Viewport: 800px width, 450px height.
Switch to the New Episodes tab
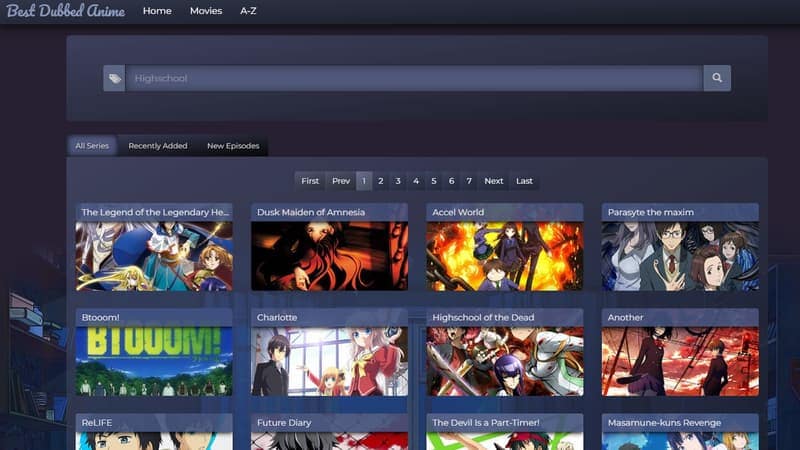[233, 146]
